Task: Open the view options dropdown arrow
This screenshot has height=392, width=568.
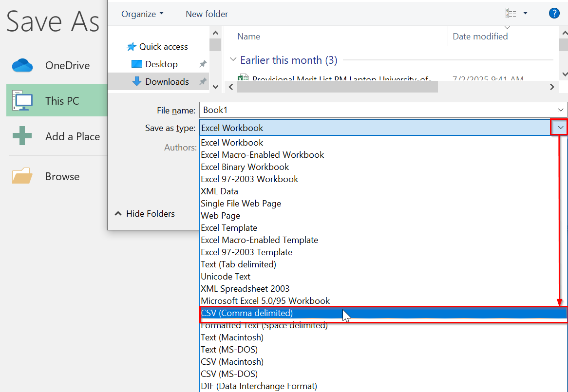Action: (x=525, y=14)
